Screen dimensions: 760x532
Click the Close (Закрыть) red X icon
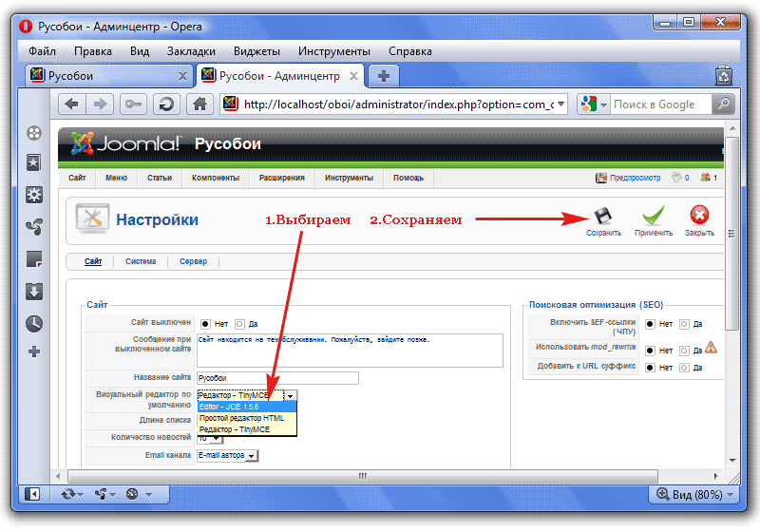(699, 217)
